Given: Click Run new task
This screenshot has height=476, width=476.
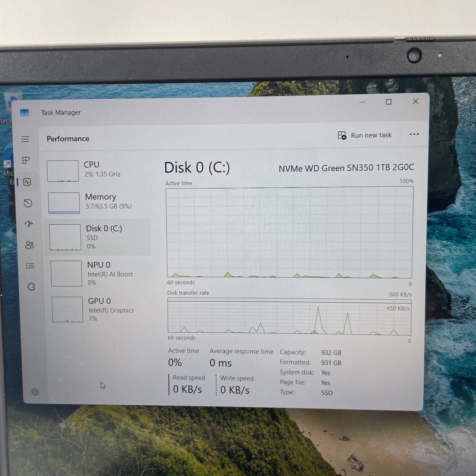Looking at the screenshot, I should click(x=365, y=135).
